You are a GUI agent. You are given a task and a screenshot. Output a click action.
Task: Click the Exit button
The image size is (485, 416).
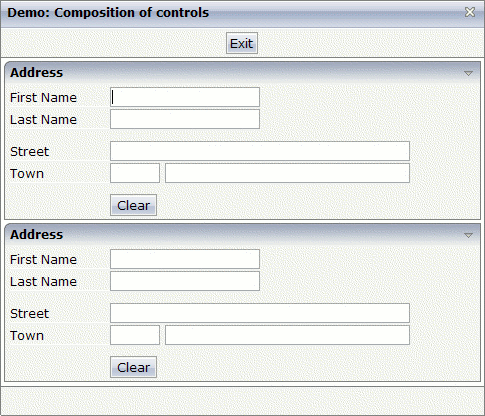point(242,43)
